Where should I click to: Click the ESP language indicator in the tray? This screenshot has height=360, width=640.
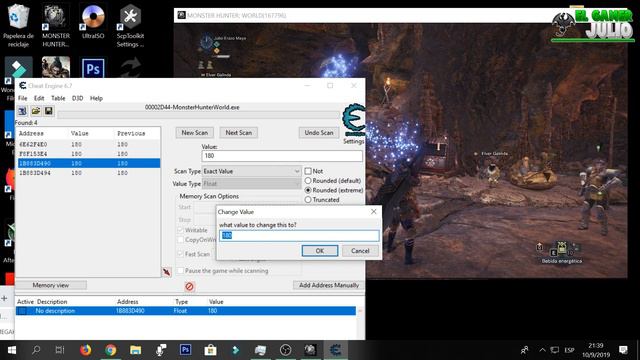[569, 350]
